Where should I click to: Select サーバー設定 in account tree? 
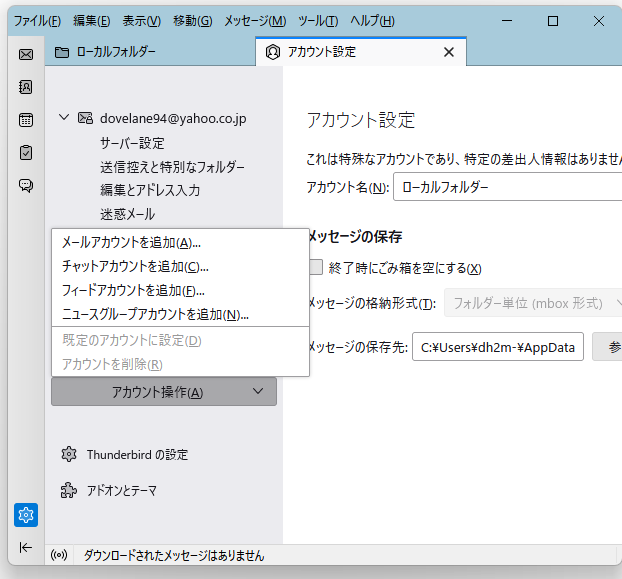(x=132, y=143)
